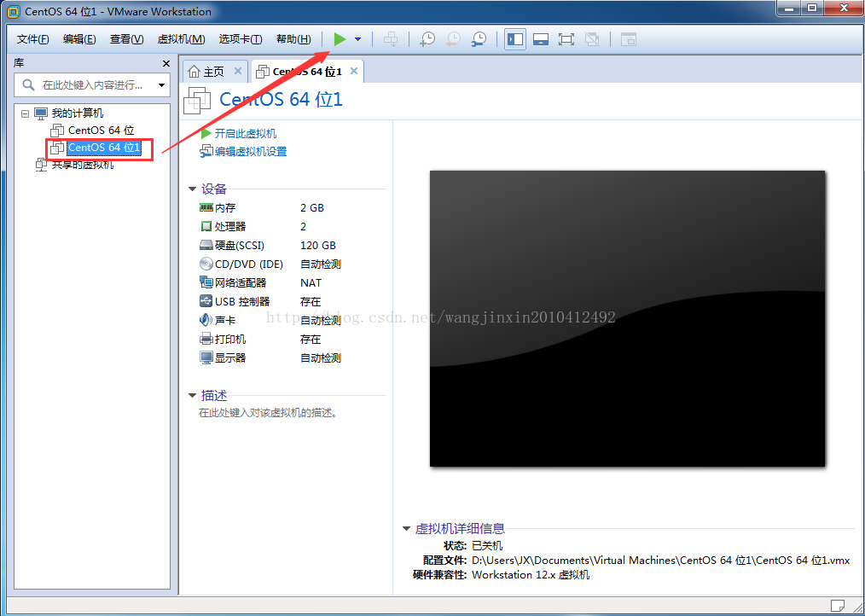This screenshot has width=865, height=616.
Task: Select the CentOS 64 位 VM in tree
Action: click(101, 131)
